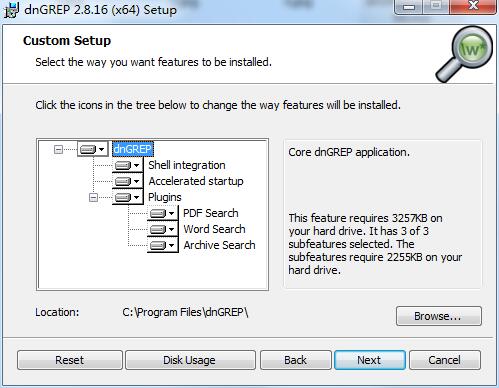Open install-state dropdown for Archive Search

(x=163, y=245)
